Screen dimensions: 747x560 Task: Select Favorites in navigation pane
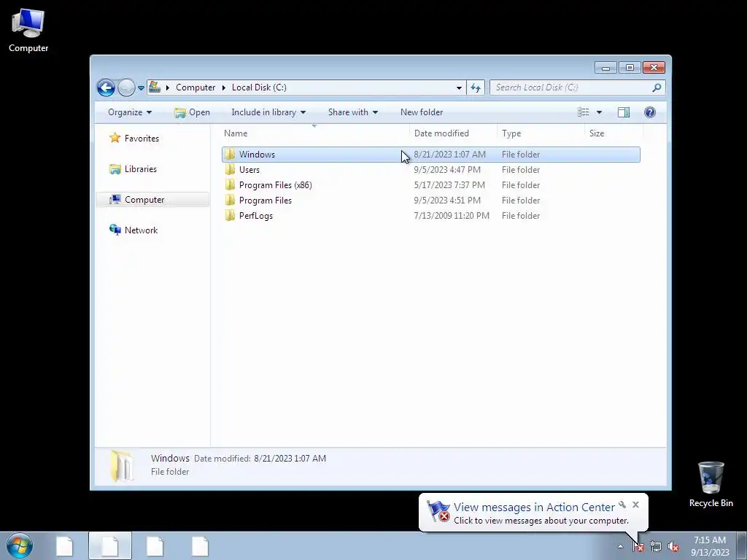(142, 139)
